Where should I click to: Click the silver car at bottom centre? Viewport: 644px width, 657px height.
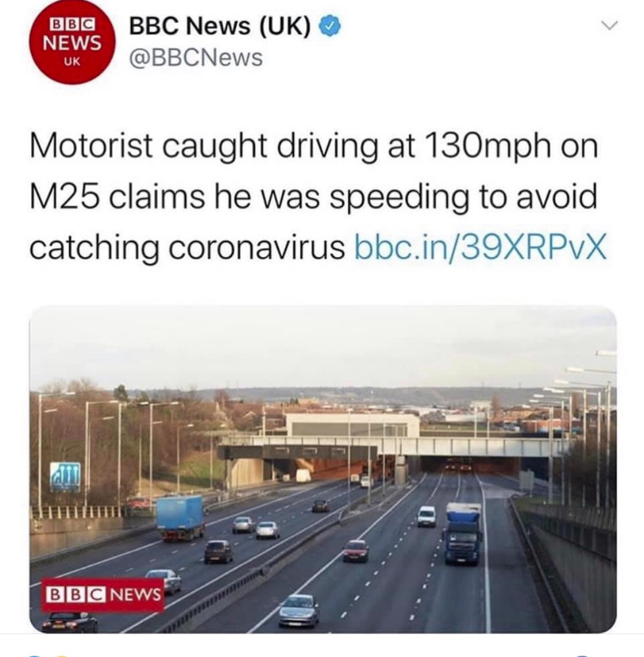(x=299, y=610)
